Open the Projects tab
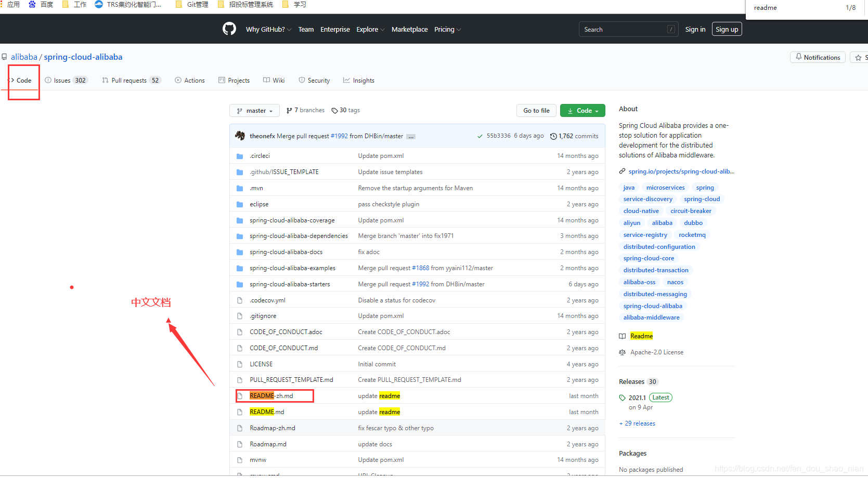Viewport: 868px width, 478px height. point(234,81)
